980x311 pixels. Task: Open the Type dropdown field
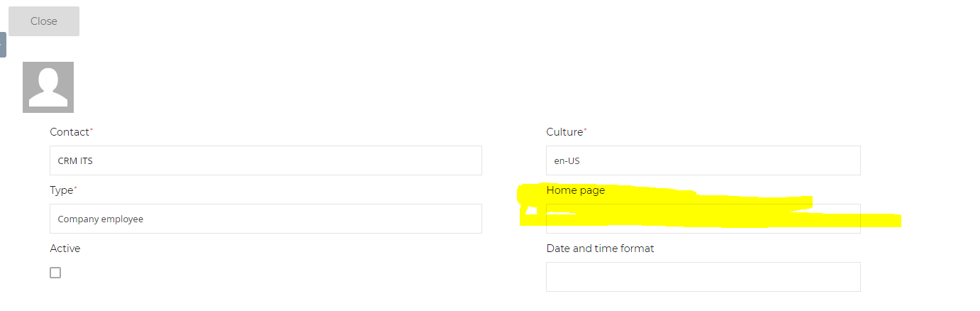coord(266,219)
